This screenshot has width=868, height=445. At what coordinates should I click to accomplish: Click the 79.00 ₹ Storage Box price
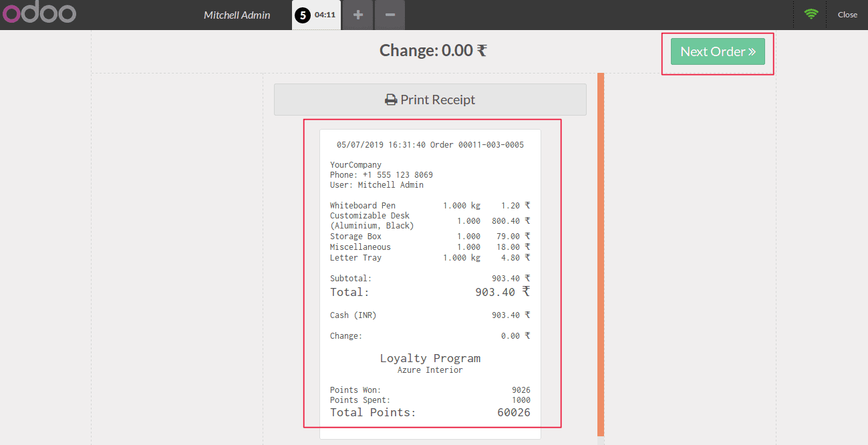tap(513, 237)
